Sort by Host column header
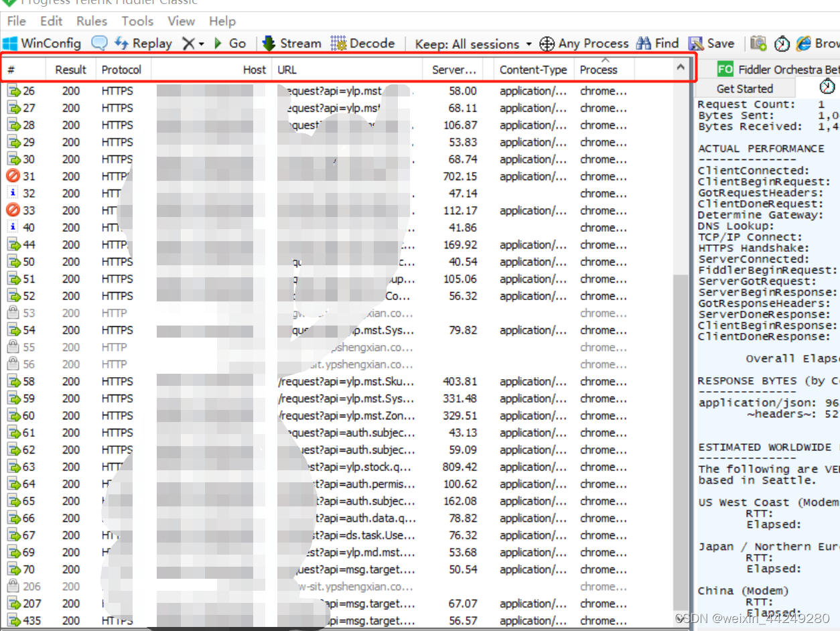 211,70
